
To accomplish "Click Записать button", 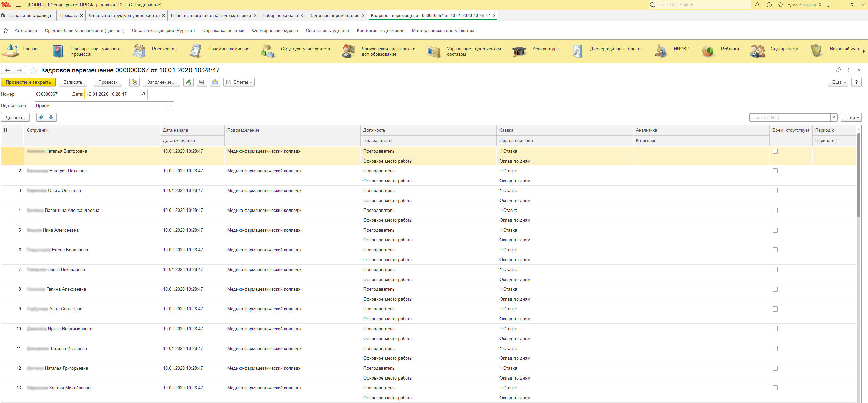I will point(73,82).
